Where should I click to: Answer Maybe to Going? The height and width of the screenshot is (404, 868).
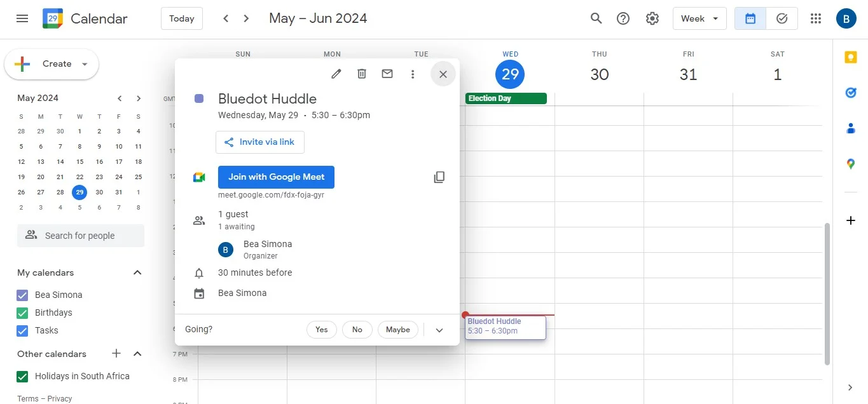pyautogui.click(x=398, y=330)
